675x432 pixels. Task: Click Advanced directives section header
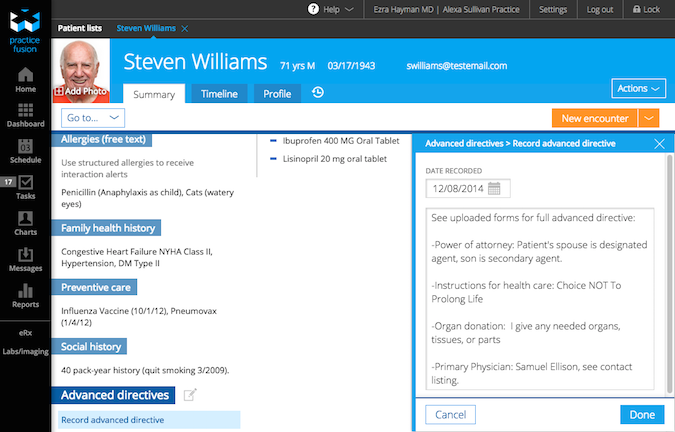[115, 395]
